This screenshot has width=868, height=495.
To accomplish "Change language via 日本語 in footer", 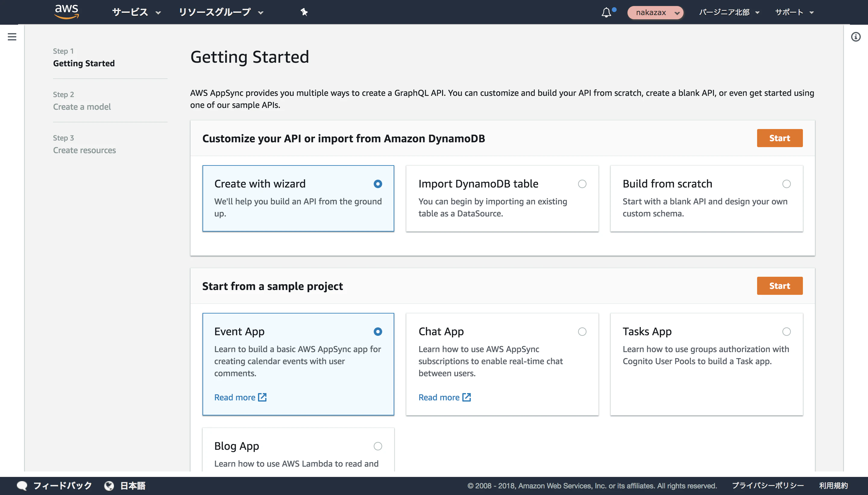I will [133, 486].
